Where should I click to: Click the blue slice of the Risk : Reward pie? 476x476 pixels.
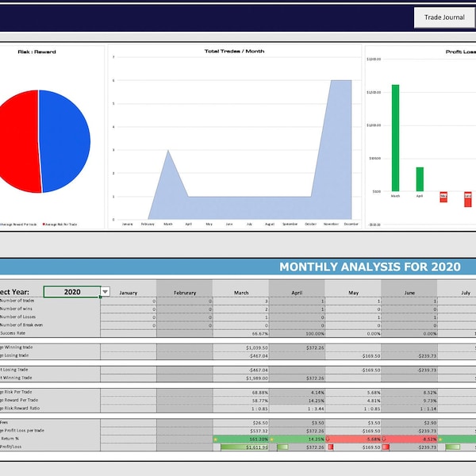point(65,141)
